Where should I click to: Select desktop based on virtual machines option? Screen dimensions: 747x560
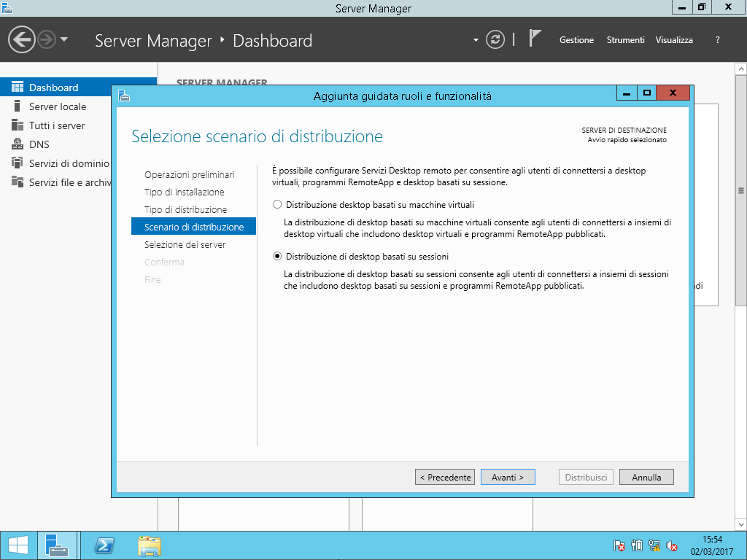(277, 205)
